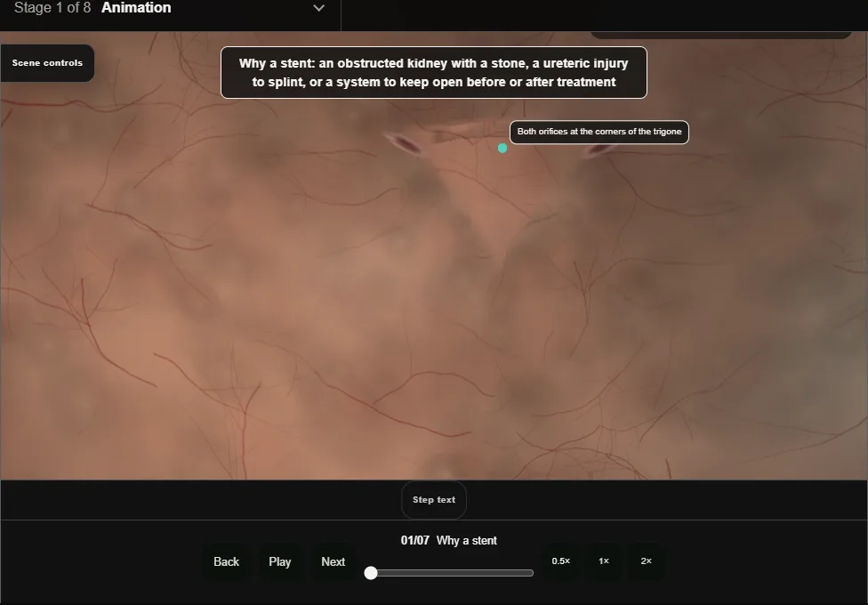Set playback speed to 2×
This screenshot has height=605, width=868.
(x=646, y=561)
